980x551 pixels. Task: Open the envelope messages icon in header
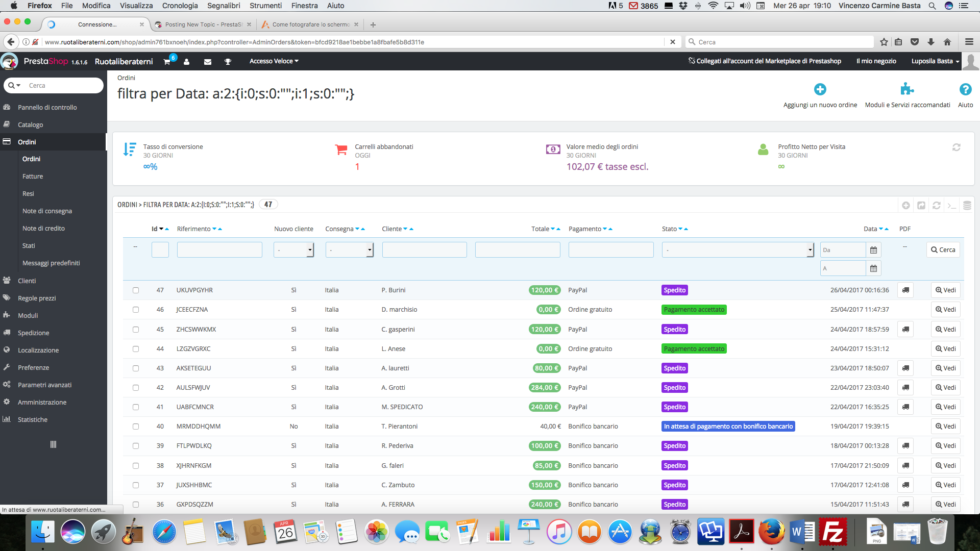(x=207, y=62)
